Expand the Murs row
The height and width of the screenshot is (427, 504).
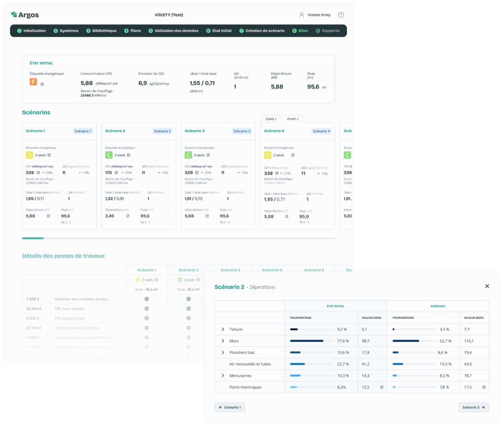[222, 341]
